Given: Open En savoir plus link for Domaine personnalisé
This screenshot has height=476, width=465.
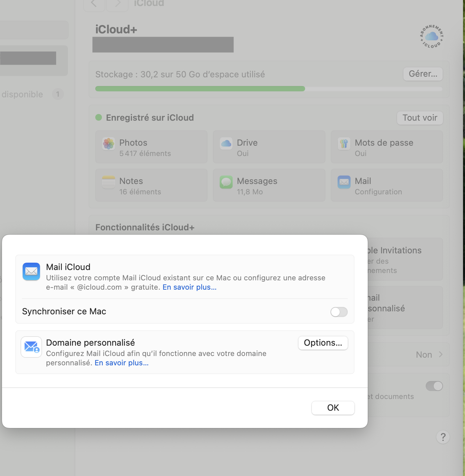Looking at the screenshot, I should tap(122, 363).
